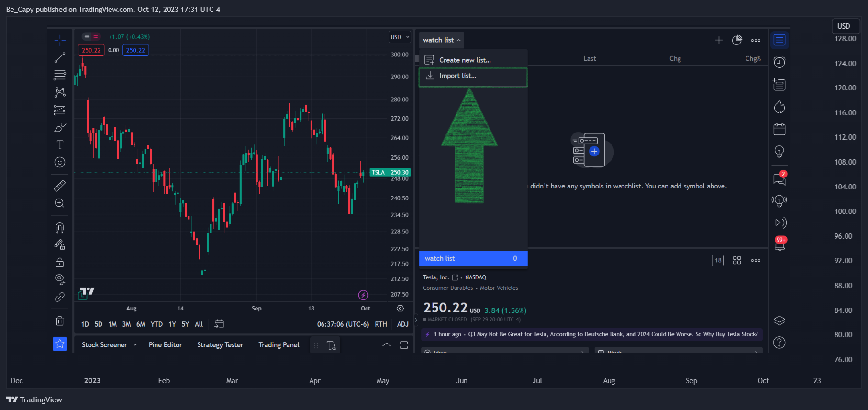Click the 06:37:06 (UTC-6) timezone selector
868x410 pixels.
(x=343, y=324)
